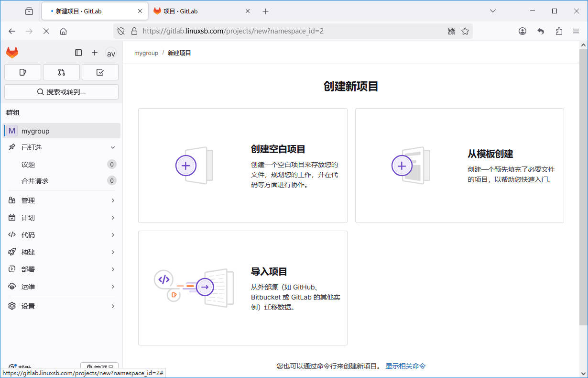Switch to the 项目 · GitLab tab
Viewport: 588px width, 378px height.
[x=201, y=11]
